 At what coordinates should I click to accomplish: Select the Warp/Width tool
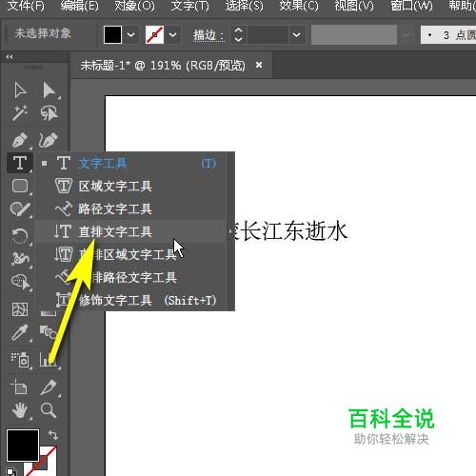[20, 259]
